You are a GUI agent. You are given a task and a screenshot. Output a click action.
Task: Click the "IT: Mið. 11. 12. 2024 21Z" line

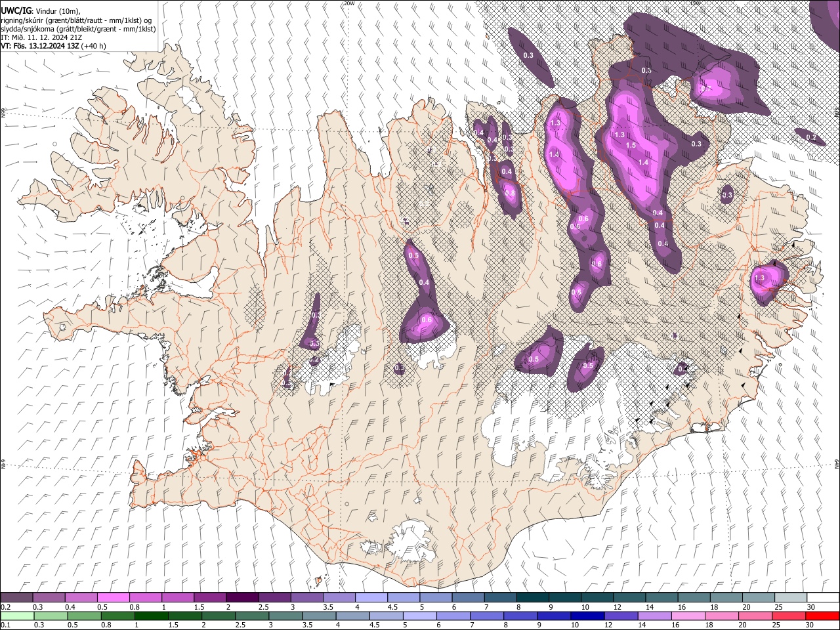point(41,37)
